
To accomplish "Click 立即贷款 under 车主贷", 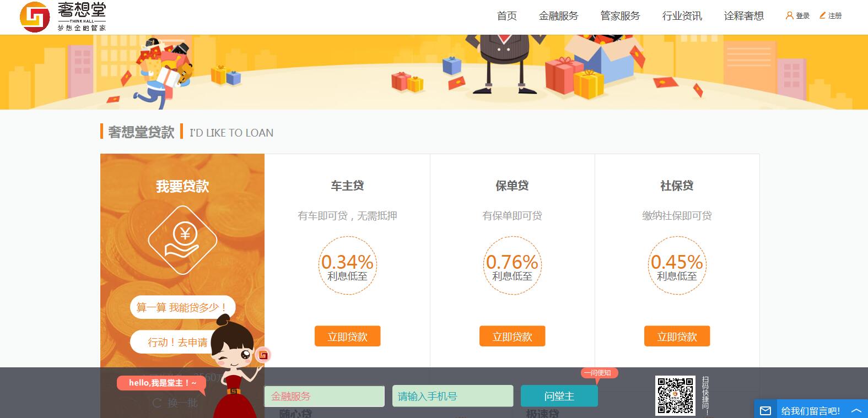I will tap(347, 336).
